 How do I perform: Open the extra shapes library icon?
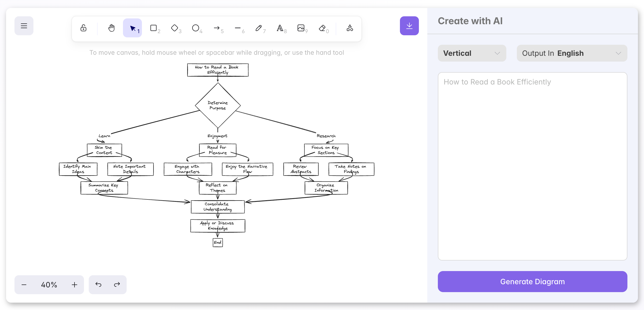[x=350, y=28]
